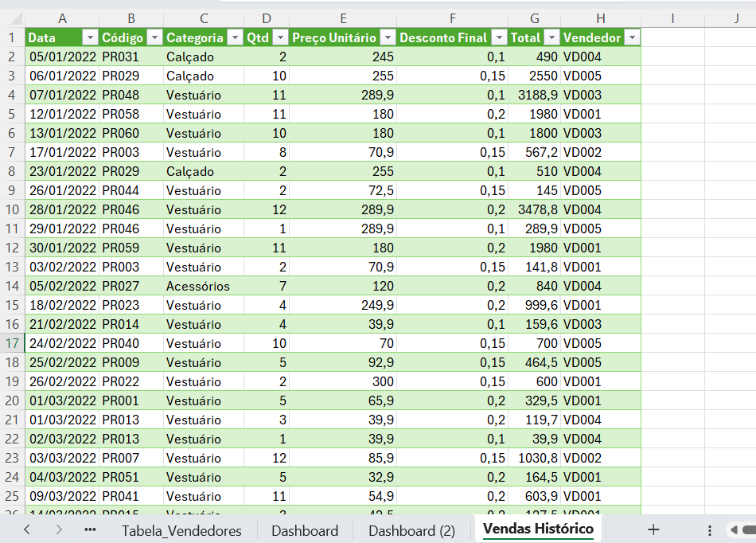This screenshot has height=543, width=756.
Task: Show hidden sheets via ellipsis icon
Action: point(90,529)
